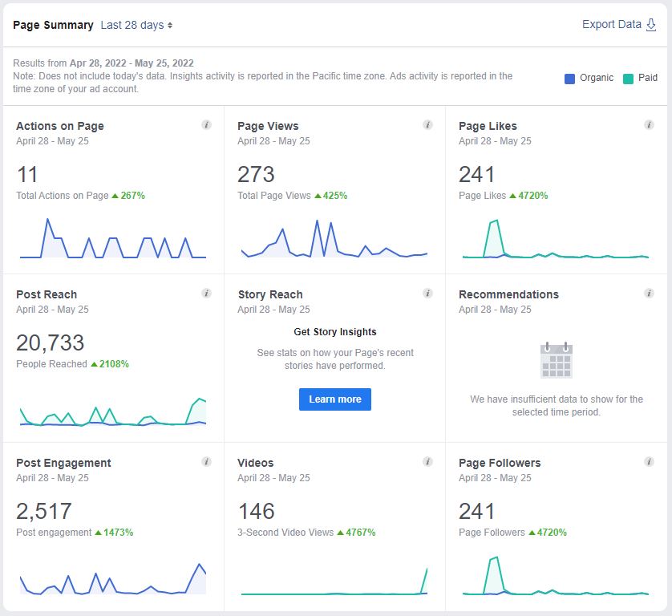Click info icon on Post Engagement card
This screenshot has width=672, height=616.
click(206, 462)
